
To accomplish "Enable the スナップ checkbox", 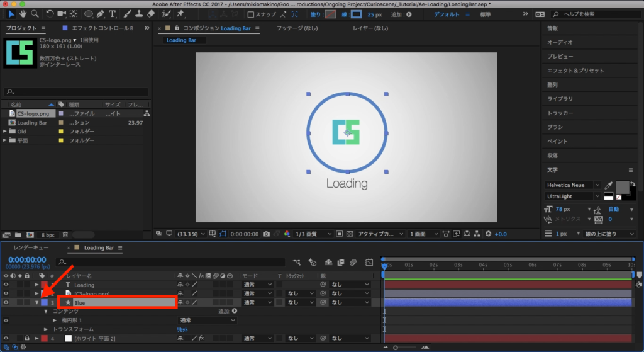I will 251,14.
